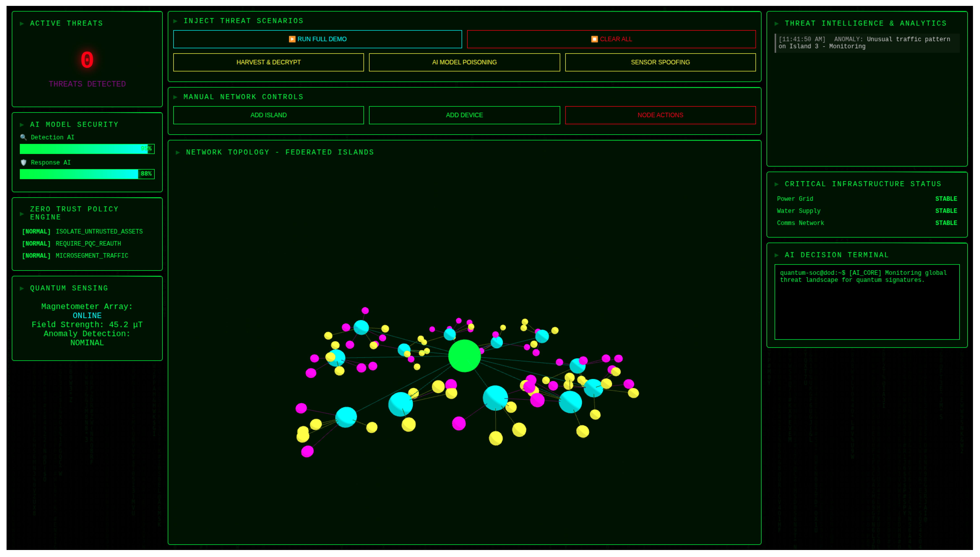
Task: Click the magnifier icon beside Detection AI
Action: [x=23, y=137]
